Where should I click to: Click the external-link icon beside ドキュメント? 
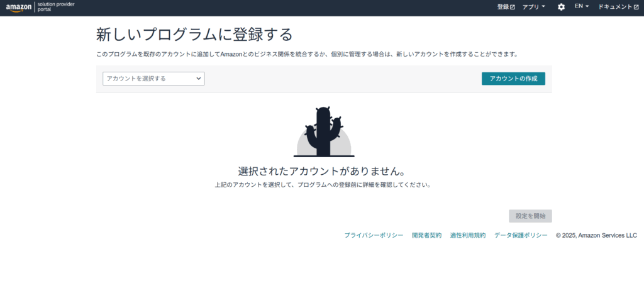[636, 7]
